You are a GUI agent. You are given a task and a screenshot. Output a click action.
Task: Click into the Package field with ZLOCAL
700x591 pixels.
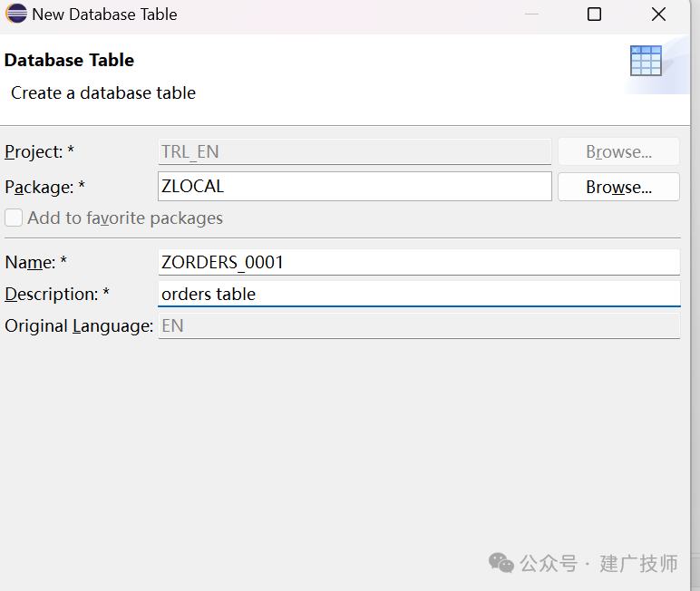(x=355, y=187)
